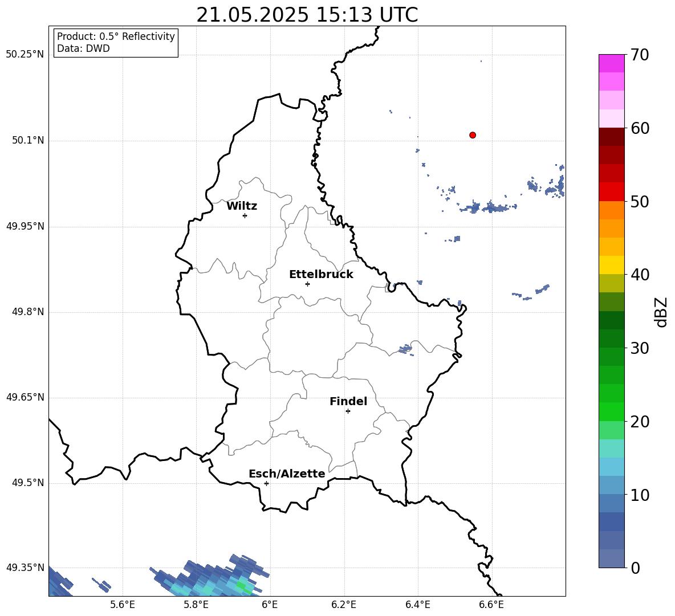Click the red dot marker on the map
The height and width of the screenshot is (616, 675).
pos(473,135)
